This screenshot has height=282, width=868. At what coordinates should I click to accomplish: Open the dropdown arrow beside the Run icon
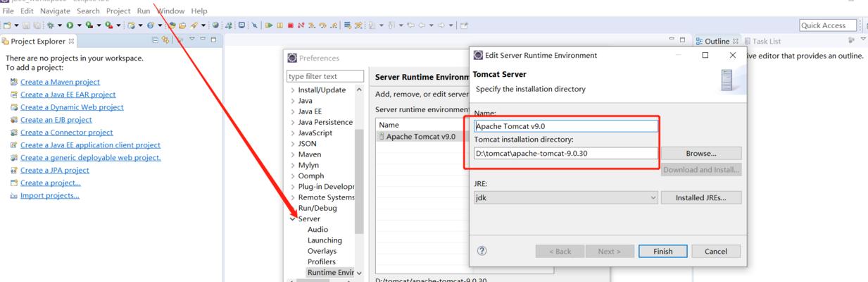[80, 25]
